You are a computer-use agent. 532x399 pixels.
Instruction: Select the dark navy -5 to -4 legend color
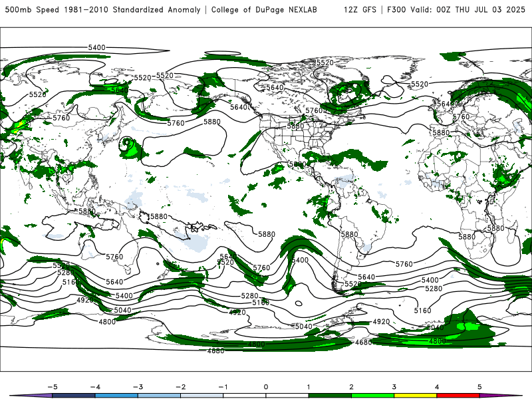[x=74, y=396]
